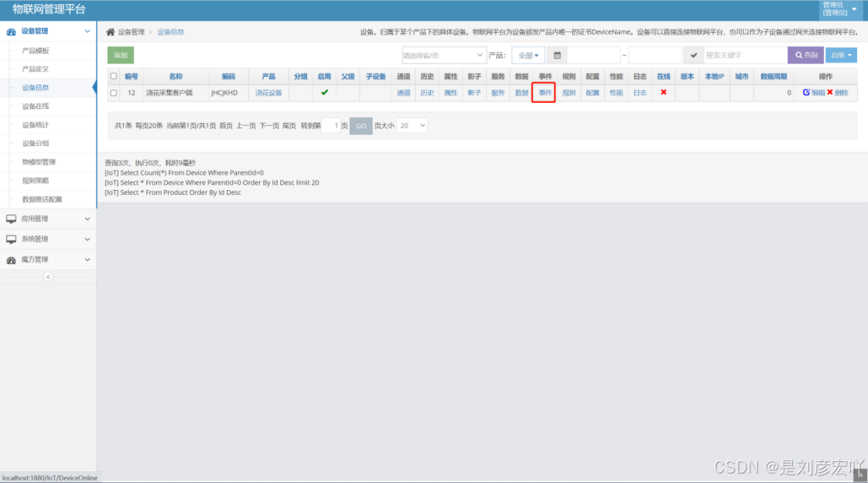Open the 影子 link for device 12
868x483 pixels.
pos(474,93)
